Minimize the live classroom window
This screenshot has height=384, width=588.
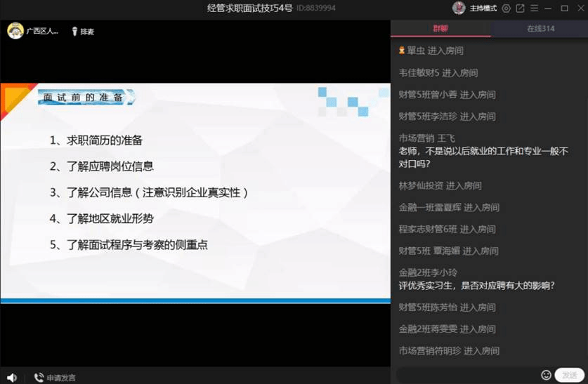549,8
